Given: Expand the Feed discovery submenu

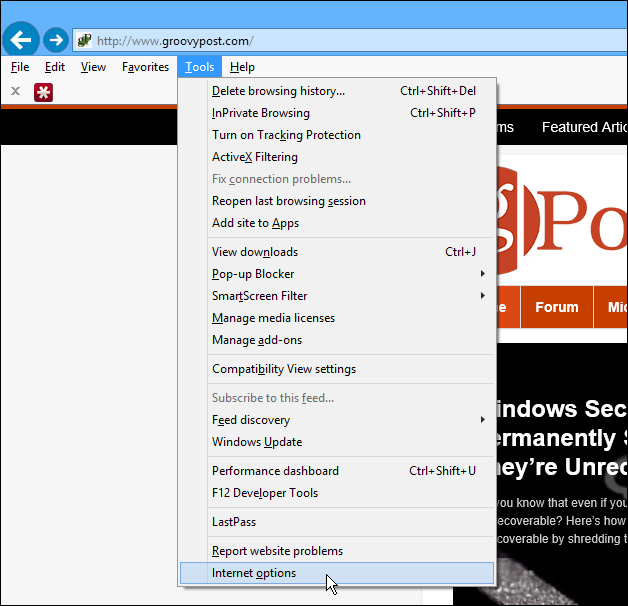Looking at the screenshot, I should pyautogui.click(x=337, y=420).
